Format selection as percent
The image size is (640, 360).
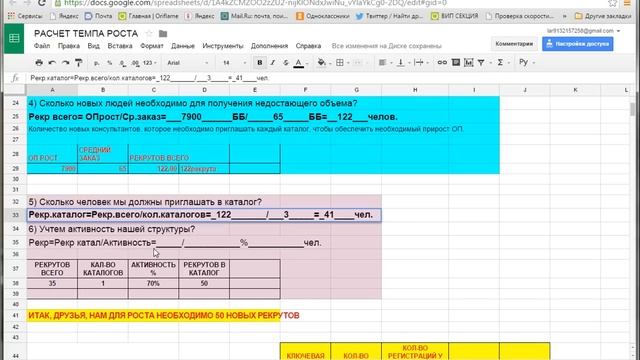pos(109,63)
